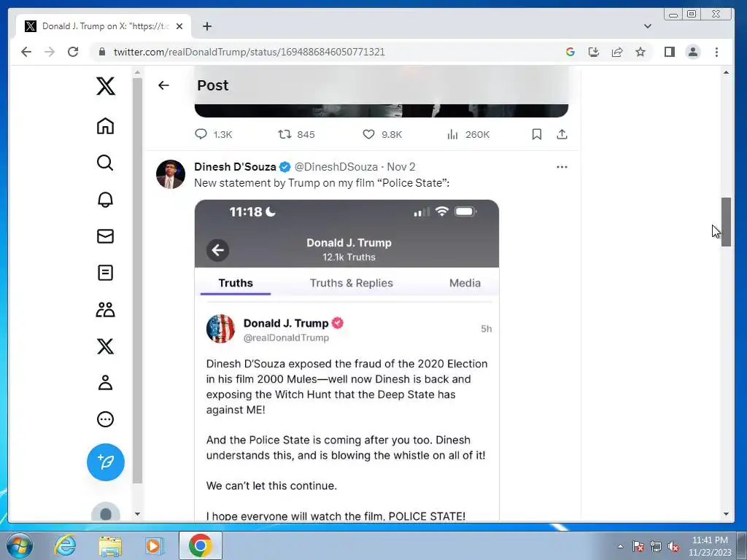Viewport: 747px width, 560px height.
Task: Show hidden tray icons arrow
Action: pos(620,546)
